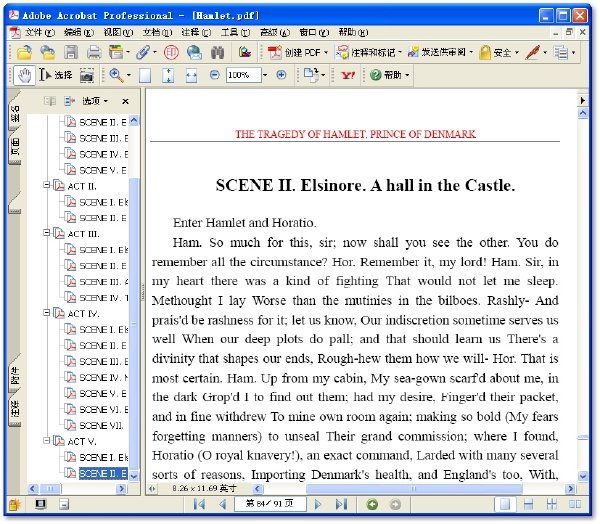Click the round minus zoom out button
600x524 pixels.
click(x=215, y=75)
